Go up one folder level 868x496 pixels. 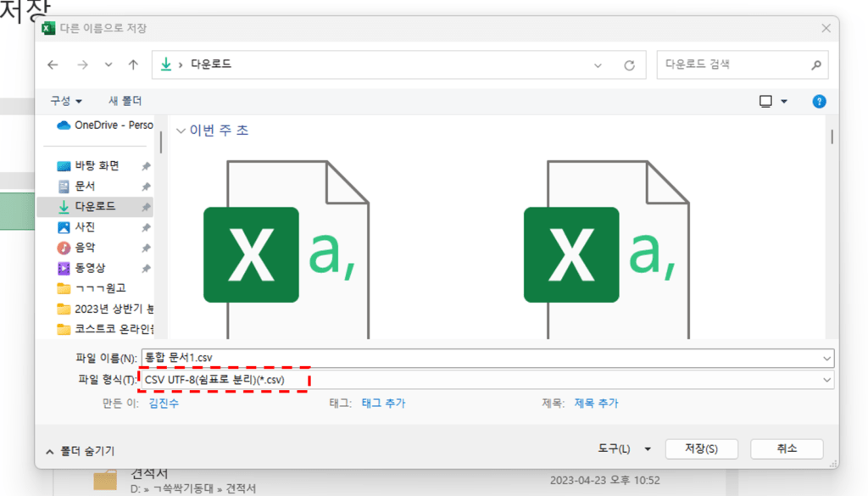[x=133, y=64]
